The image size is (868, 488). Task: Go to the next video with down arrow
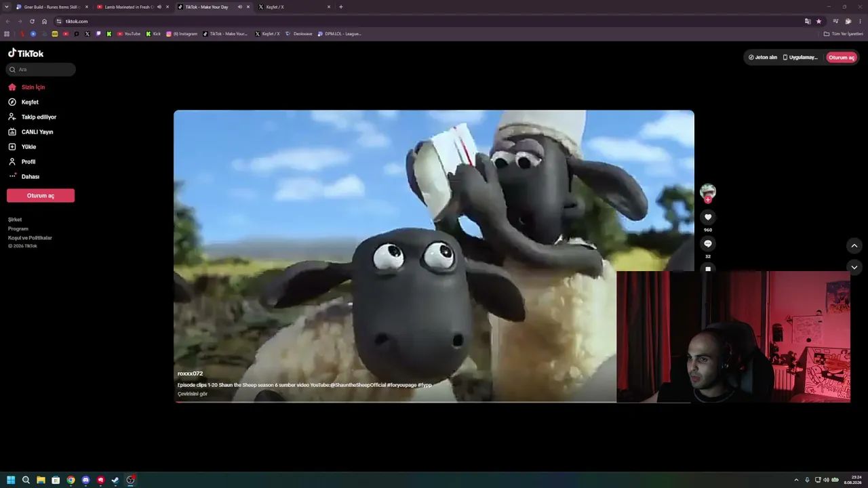coord(854,268)
